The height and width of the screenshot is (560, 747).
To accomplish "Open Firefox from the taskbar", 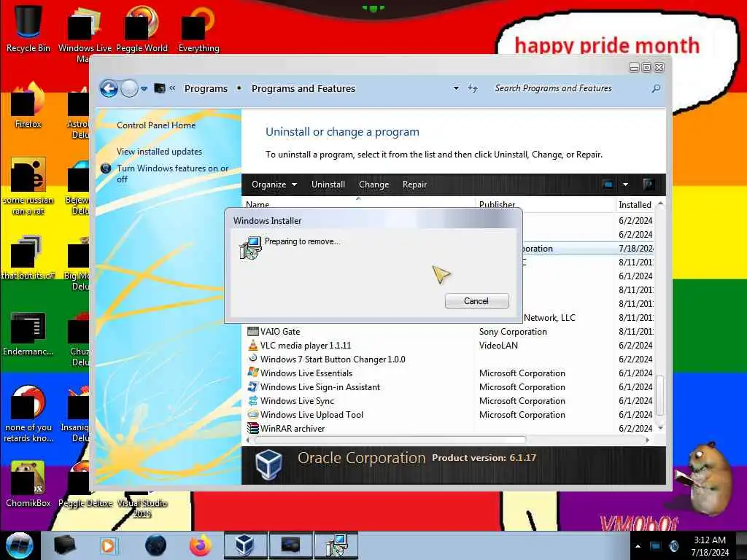I will pyautogui.click(x=201, y=545).
